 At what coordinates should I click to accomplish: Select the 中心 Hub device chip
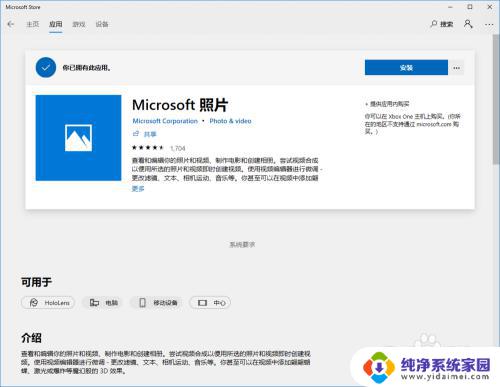pyautogui.click(x=210, y=303)
